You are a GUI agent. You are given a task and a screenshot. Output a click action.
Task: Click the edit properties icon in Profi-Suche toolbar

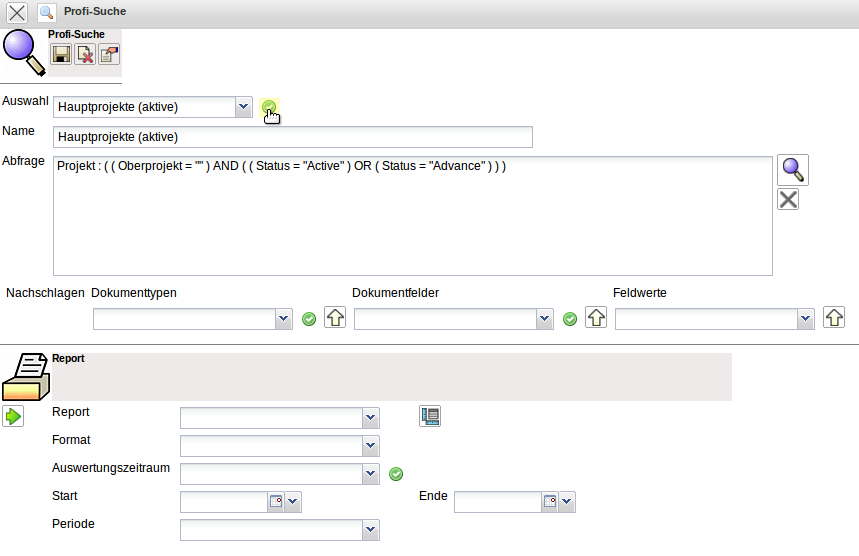[x=108, y=55]
